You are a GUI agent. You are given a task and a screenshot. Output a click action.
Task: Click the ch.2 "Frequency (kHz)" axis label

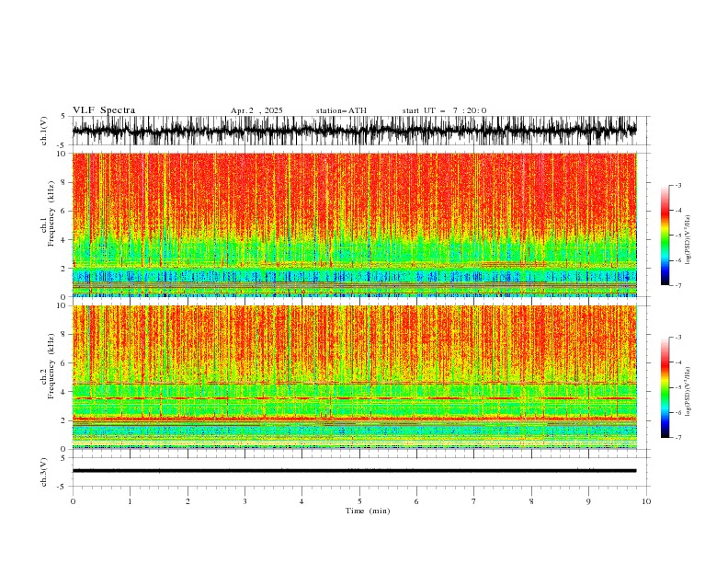tap(51, 366)
